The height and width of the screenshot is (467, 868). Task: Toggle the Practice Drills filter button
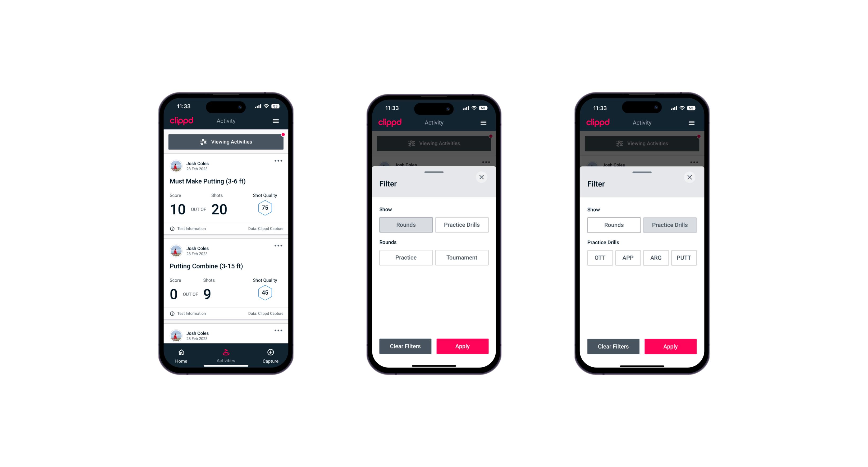click(x=461, y=224)
